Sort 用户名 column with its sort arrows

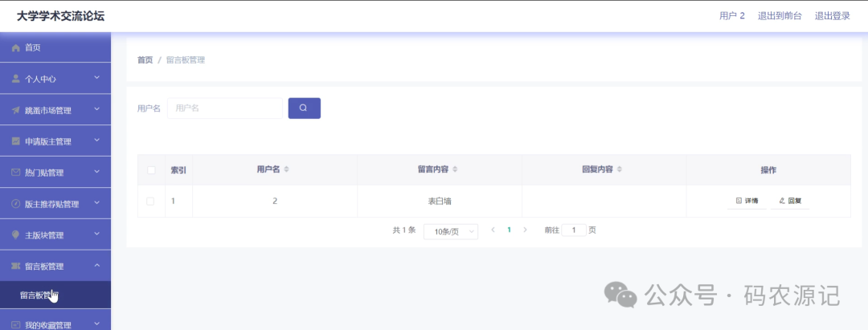[x=286, y=169]
